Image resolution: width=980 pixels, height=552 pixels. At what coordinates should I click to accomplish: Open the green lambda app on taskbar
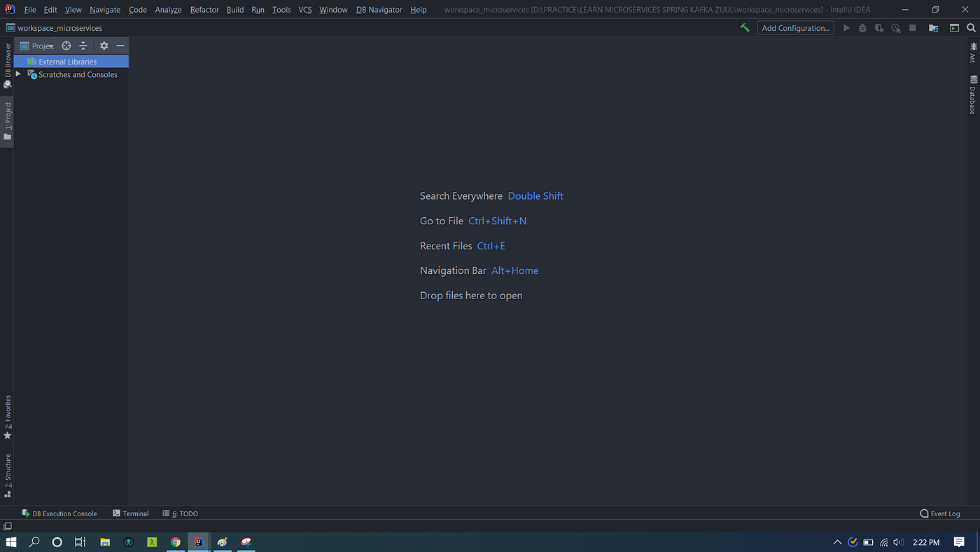coord(152,542)
